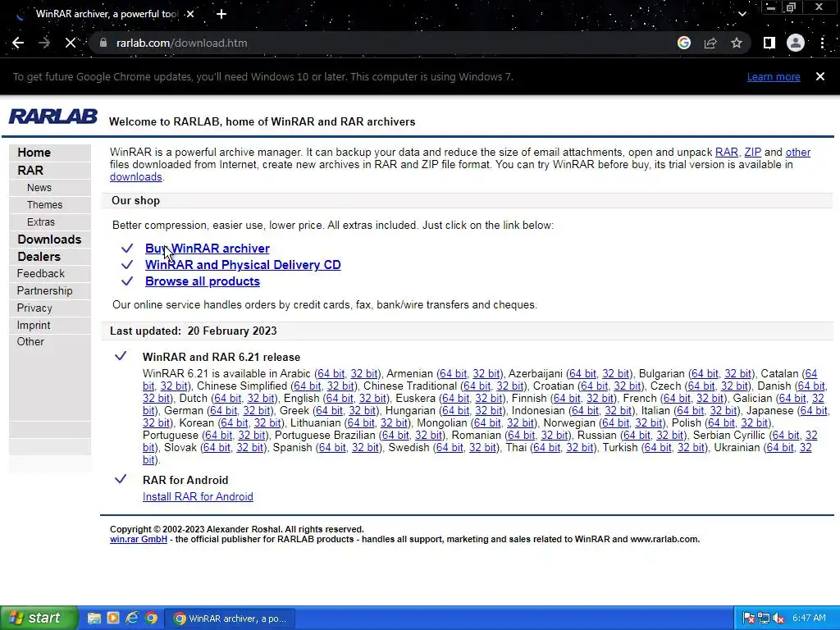Open Downloads in sidebar
Image resolution: width=840 pixels, height=630 pixels.
(x=49, y=240)
